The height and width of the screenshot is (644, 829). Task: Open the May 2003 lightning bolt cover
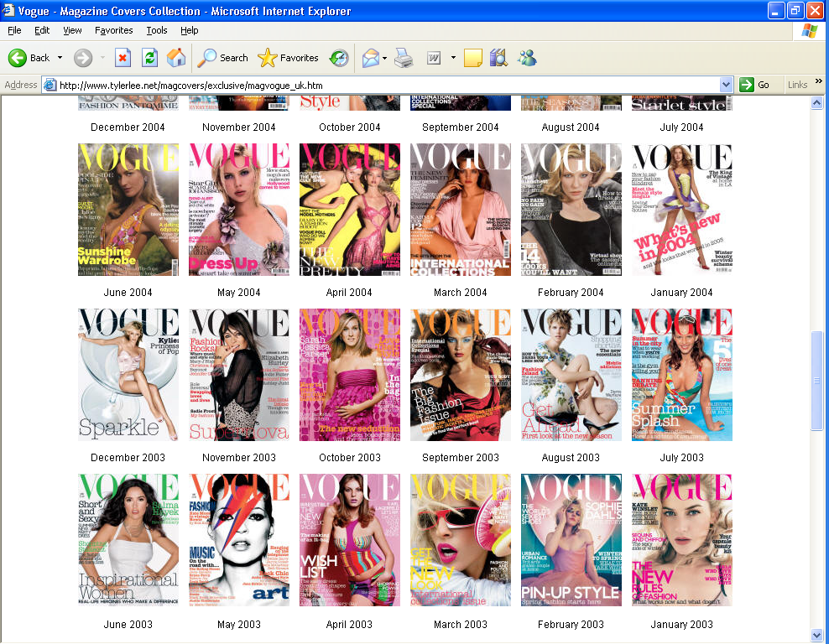tap(239, 540)
